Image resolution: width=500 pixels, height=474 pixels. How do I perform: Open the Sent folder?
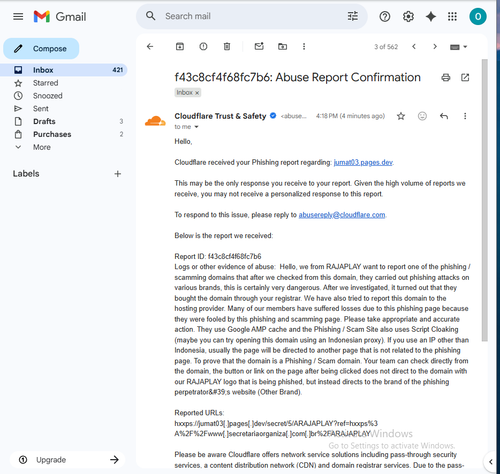click(x=63, y=108)
